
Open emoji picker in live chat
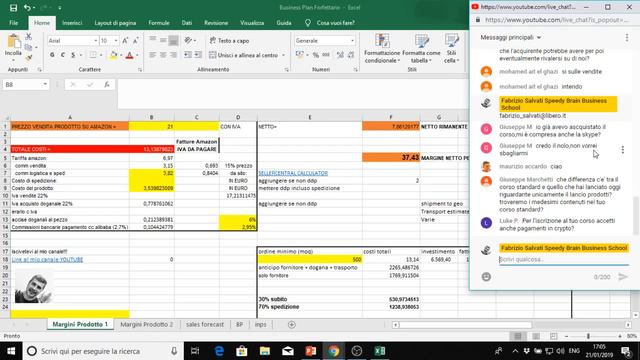click(x=486, y=277)
